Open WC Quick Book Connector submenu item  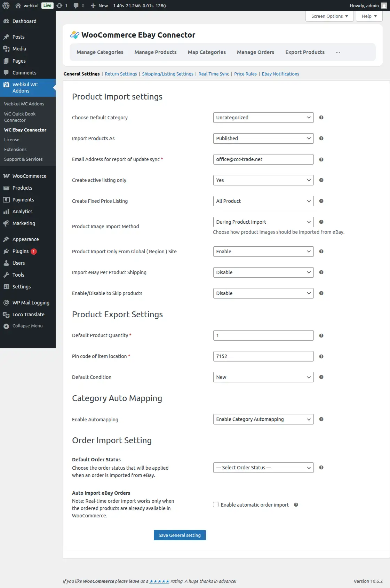(x=28, y=117)
